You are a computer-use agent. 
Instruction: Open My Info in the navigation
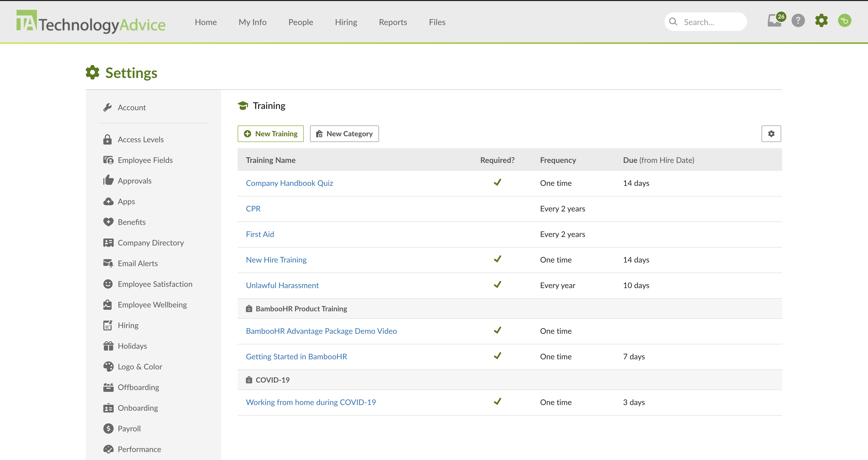[x=252, y=22]
